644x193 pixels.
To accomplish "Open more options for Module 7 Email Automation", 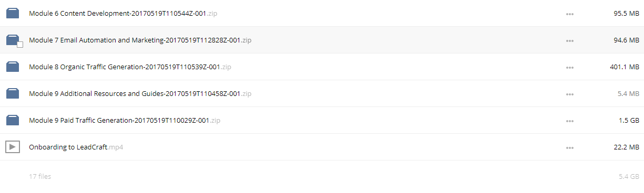I will click(570, 41).
